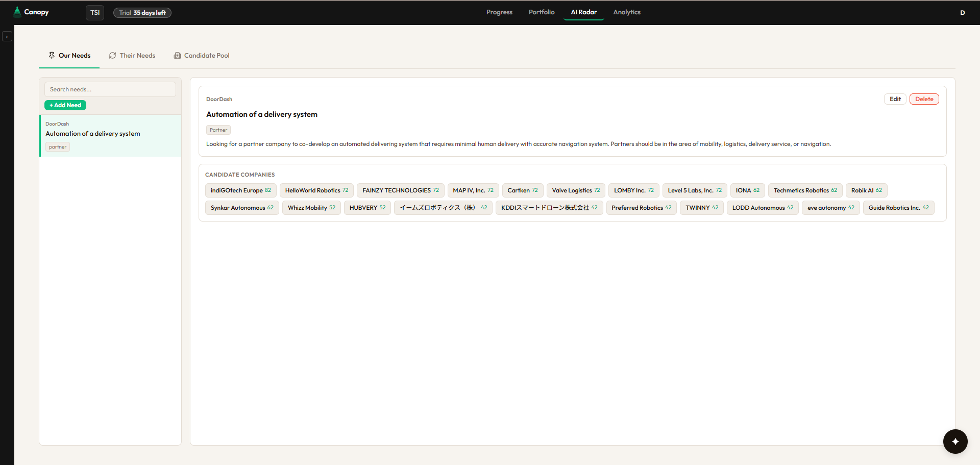The height and width of the screenshot is (465, 980).
Task: Click the refresh icon beside Their Needs
Action: tap(112, 55)
